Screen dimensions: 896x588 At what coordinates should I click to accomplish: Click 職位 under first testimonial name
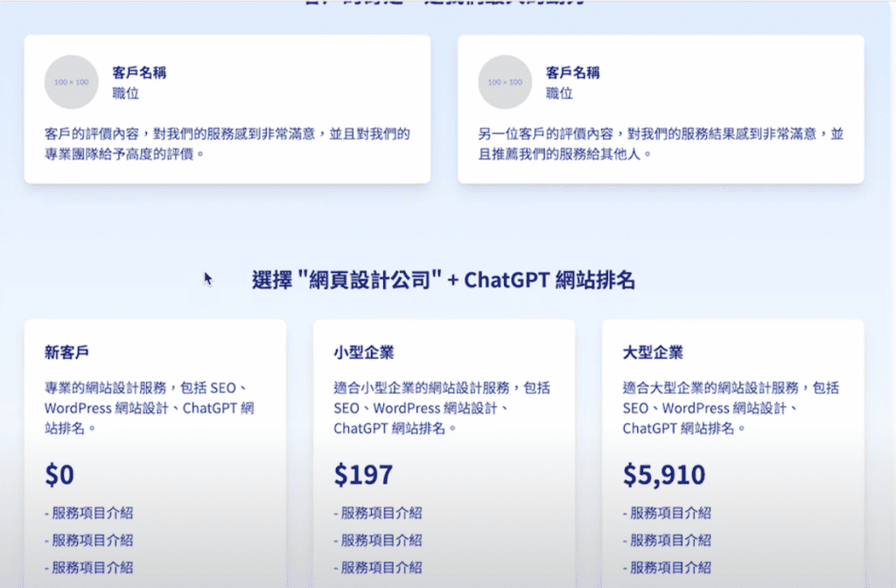point(126,93)
